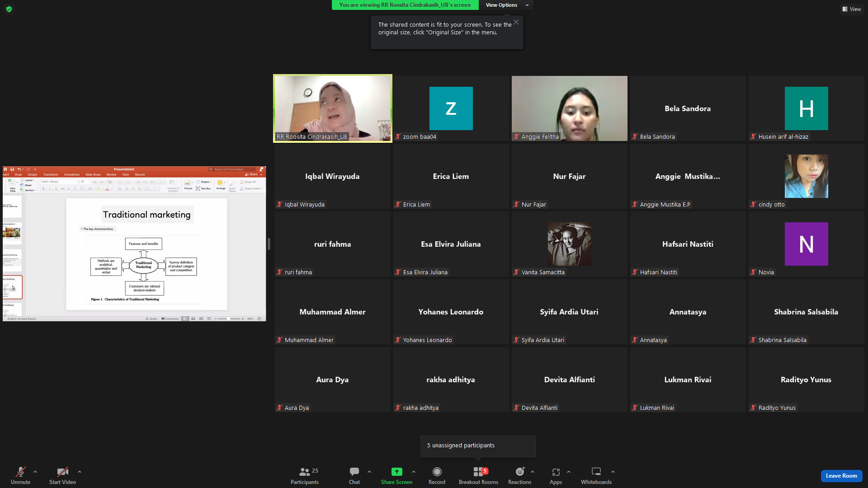
Task: Expand chat options arrow beside Chat
Action: click(x=369, y=472)
